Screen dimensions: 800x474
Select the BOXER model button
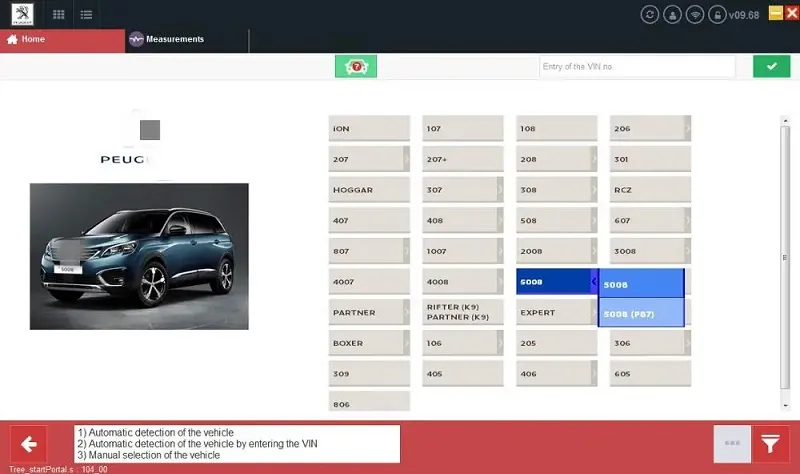(369, 342)
